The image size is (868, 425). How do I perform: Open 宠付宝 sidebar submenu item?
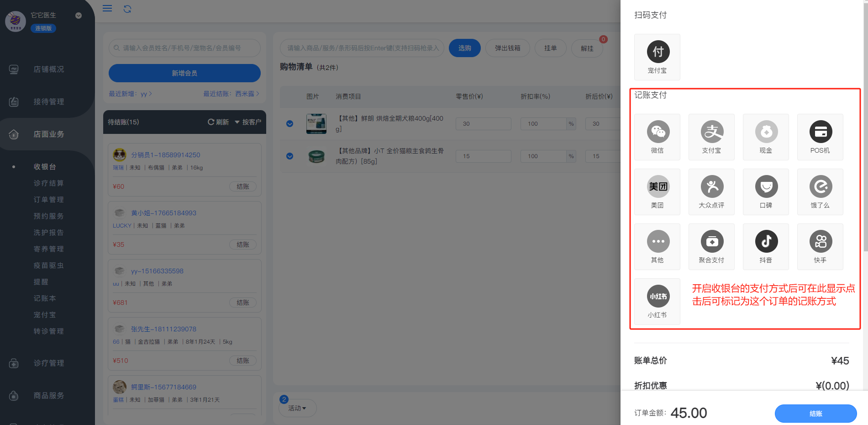[45, 315]
